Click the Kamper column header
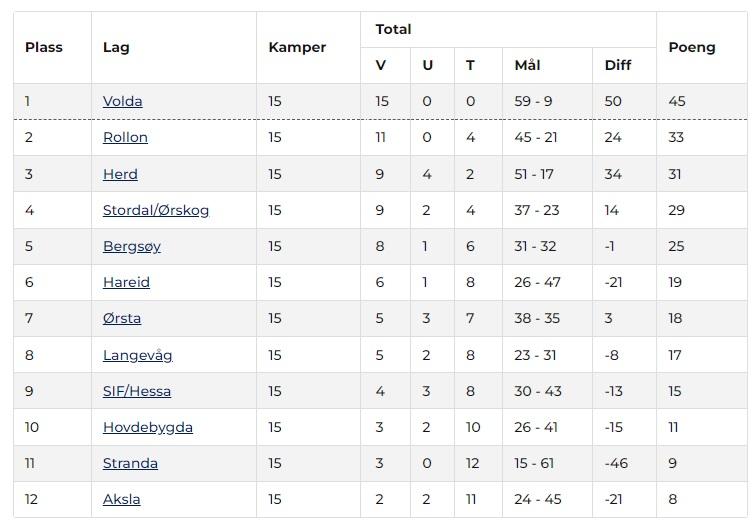The image size is (756, 525). 297,47
